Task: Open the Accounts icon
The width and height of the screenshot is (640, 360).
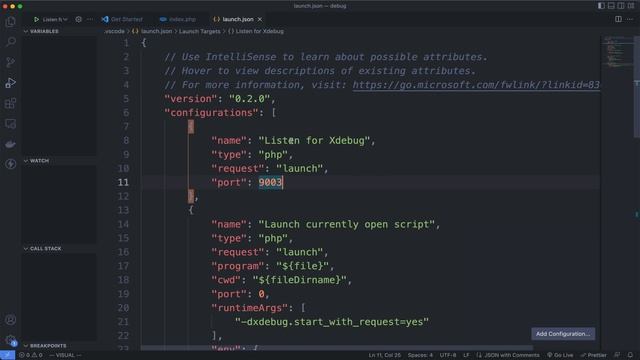Action: click(11, 320)
